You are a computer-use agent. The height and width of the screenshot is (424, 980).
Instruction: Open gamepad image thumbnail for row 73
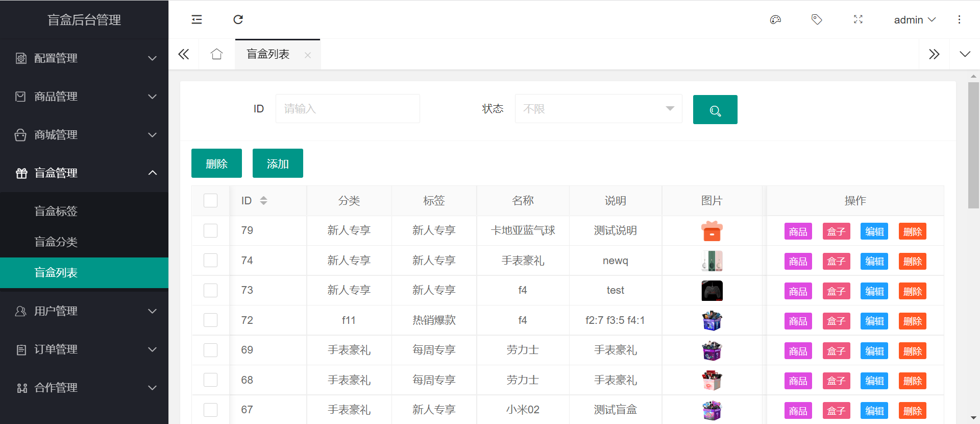point(712,291)
